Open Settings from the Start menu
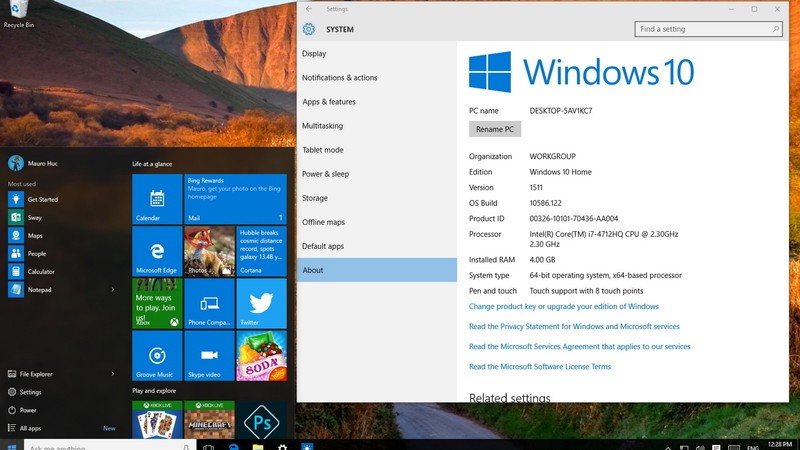800x450 pixels. point(25,392)
